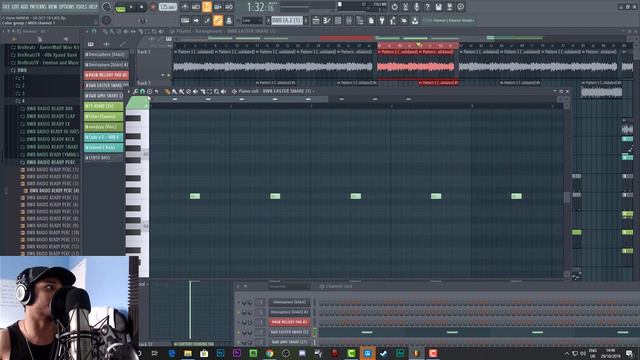Open piano roll target channel selector arrows
This screenshot has height=360, width=640.
(x=234, y=91)
